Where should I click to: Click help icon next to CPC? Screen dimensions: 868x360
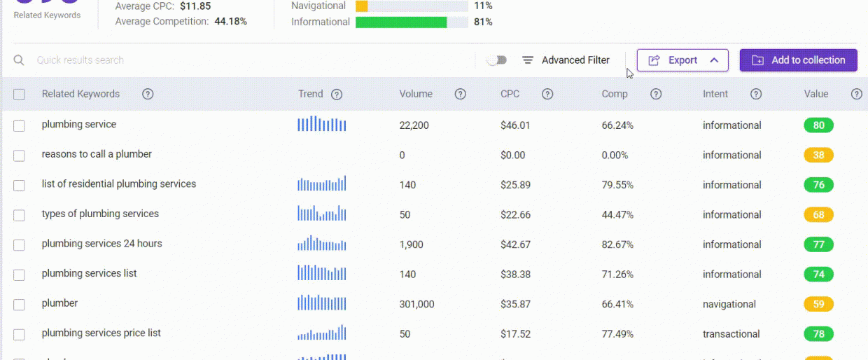tap(548, 94)
